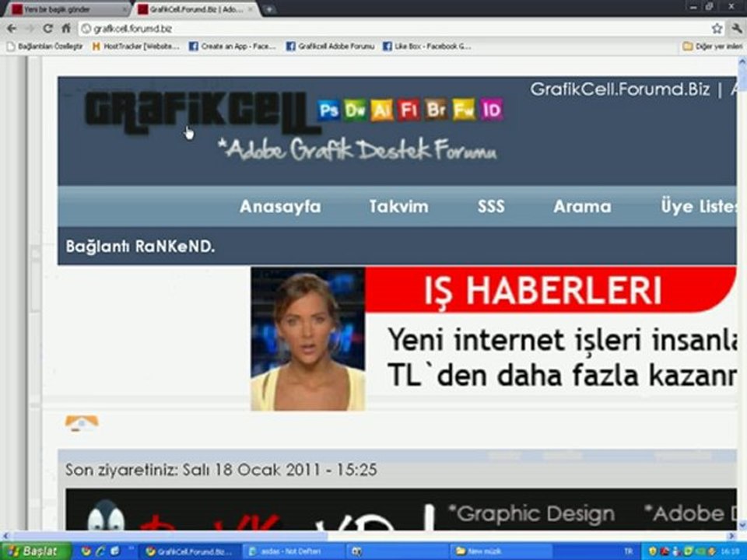
Task: Click Show Desktop quick launch icon
Action: point(115,551)
